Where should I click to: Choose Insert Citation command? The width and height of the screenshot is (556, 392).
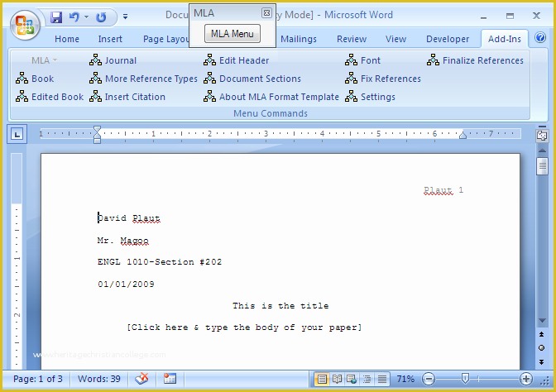[127, 97]
